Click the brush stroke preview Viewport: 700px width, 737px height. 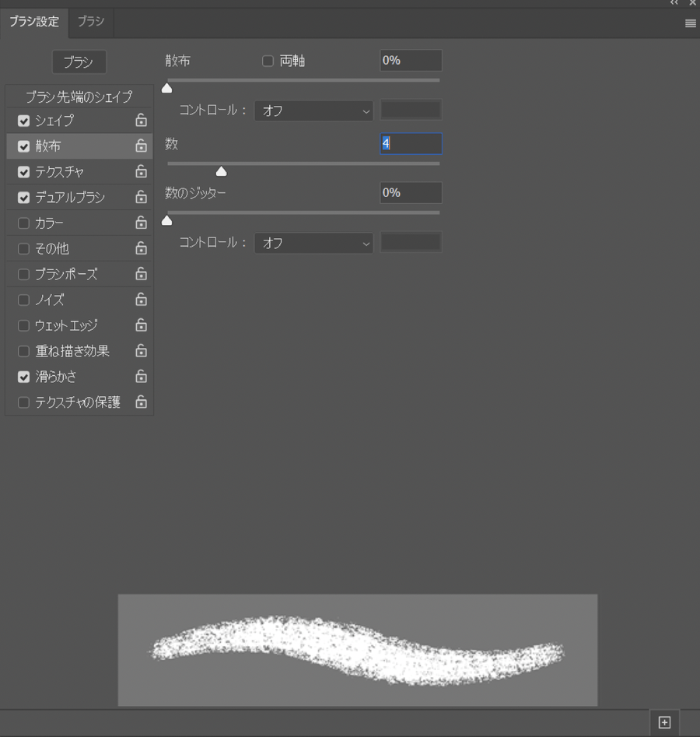point(358,650)
